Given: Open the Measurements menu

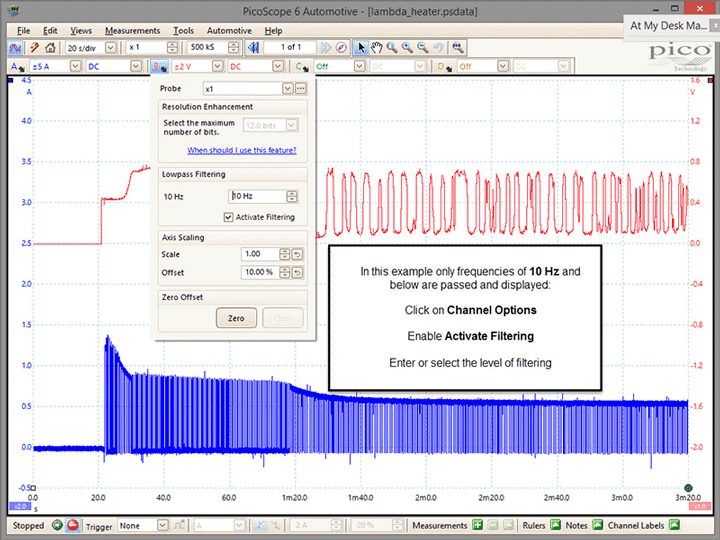Looking at the screenshot, I should (x=132, y=31).
